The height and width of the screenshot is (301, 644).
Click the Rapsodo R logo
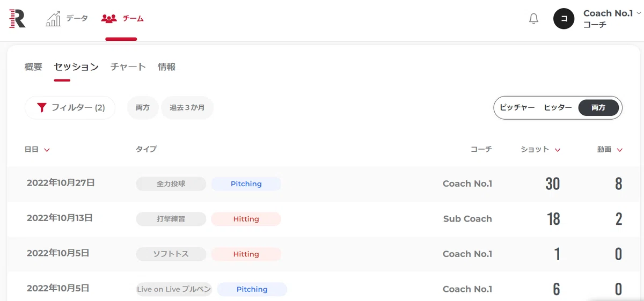tap(17, 18)
